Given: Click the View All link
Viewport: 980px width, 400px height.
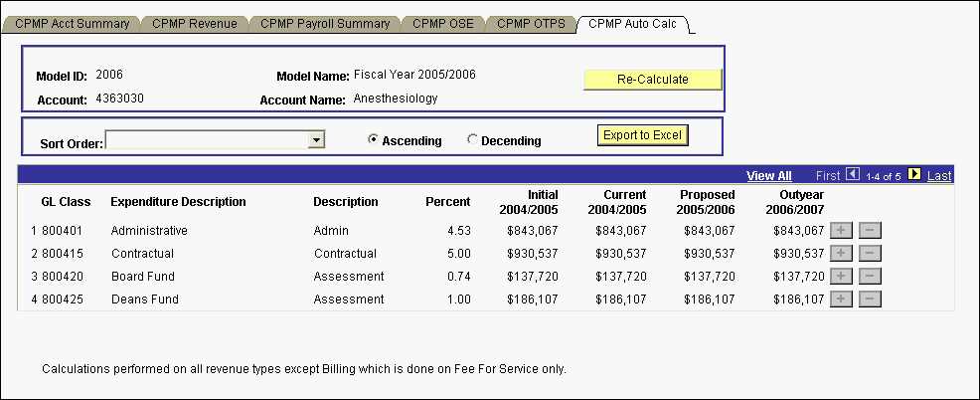Looking at the screenshot, I should (768, 176).
